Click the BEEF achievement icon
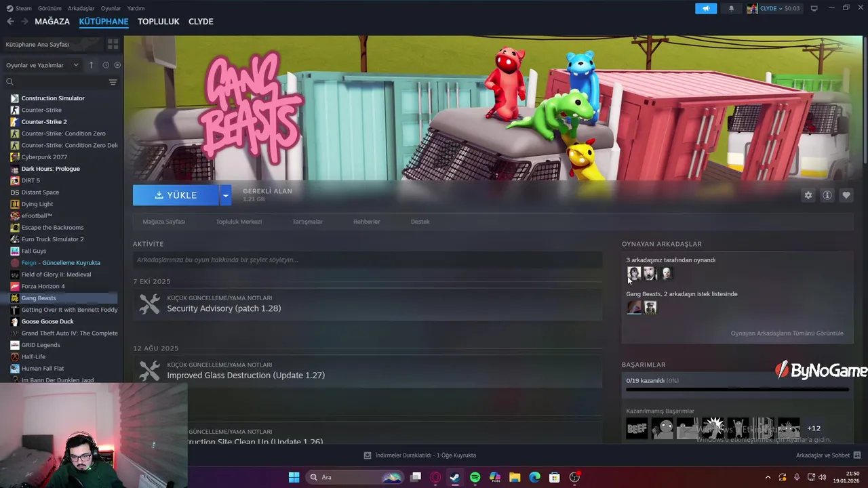Image resolution: width=868 pixels, height=488 pixels. (x=637, y=428)
